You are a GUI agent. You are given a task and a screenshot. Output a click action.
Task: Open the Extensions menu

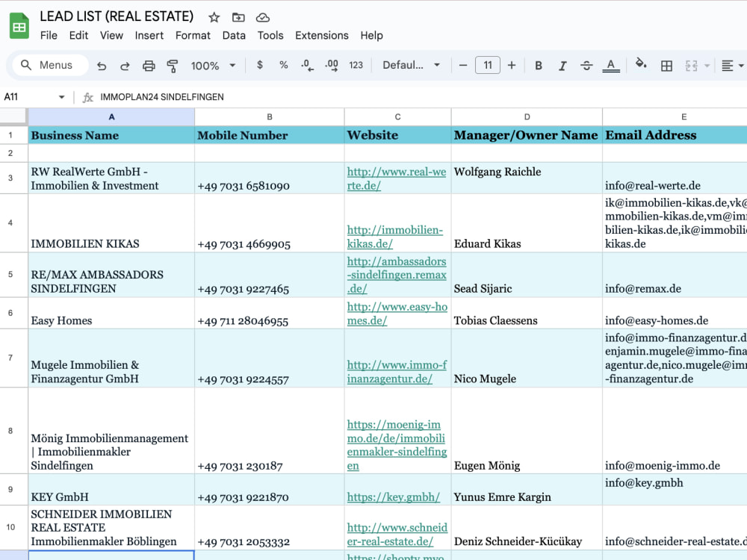pyautogui.click(x=321, y=36)
